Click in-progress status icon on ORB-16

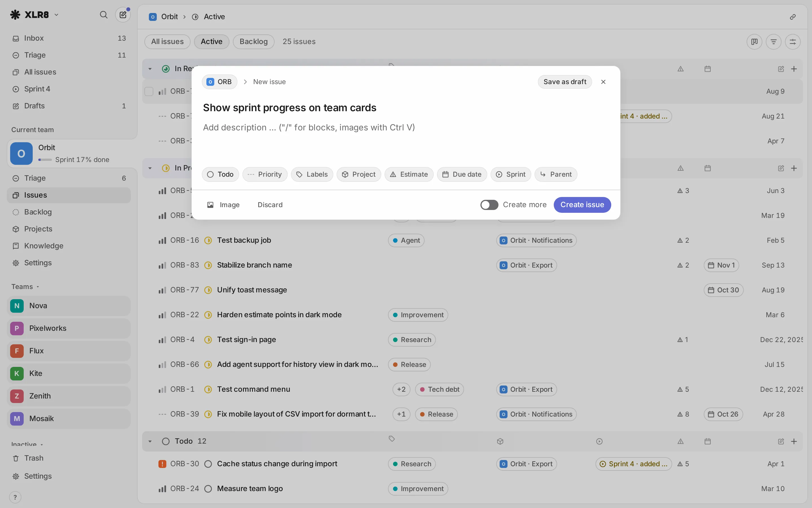(208, 240)
